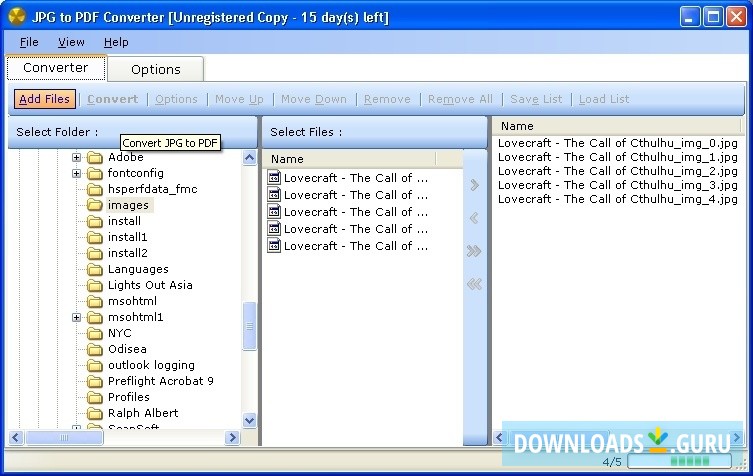Click Remove All in the toolbar

coord(460,99)
